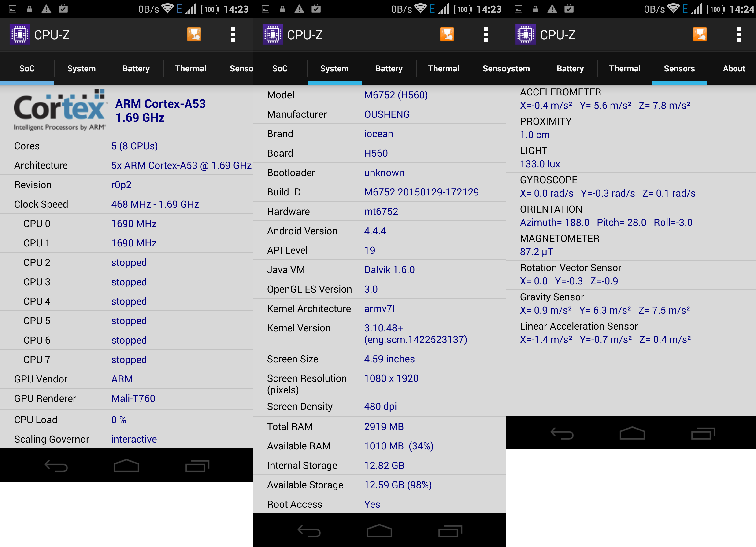Image resolution: width=756 pixels, height=547 pixels.
Task: Tap the CPU-Z app icon in left screenshot
Action: tap(20, 34)
